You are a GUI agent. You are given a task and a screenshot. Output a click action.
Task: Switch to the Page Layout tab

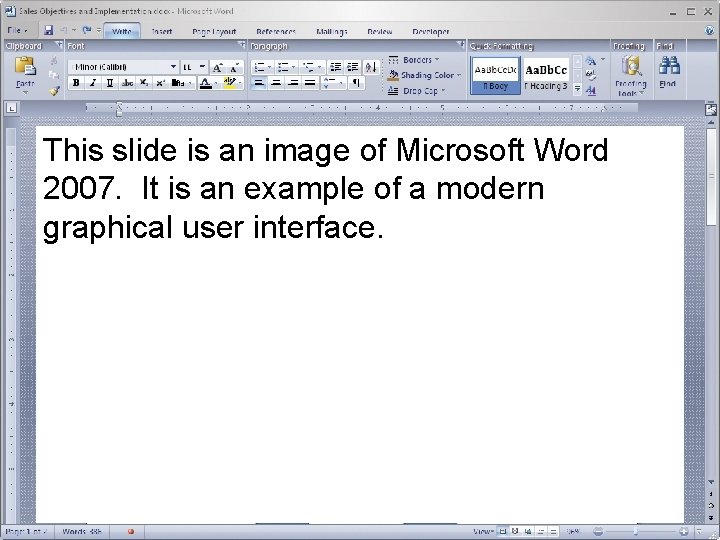pos(214,32)
